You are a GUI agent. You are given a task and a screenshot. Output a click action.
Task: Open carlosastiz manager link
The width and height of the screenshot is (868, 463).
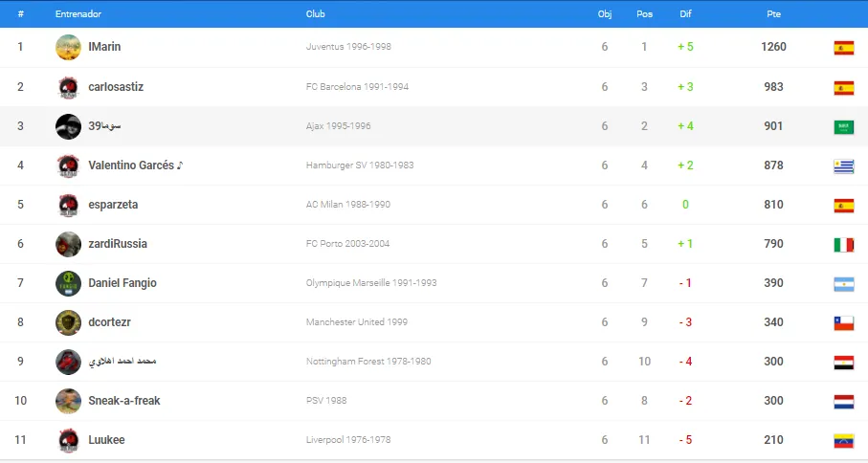pyautogui.click(x=116, y=87)
